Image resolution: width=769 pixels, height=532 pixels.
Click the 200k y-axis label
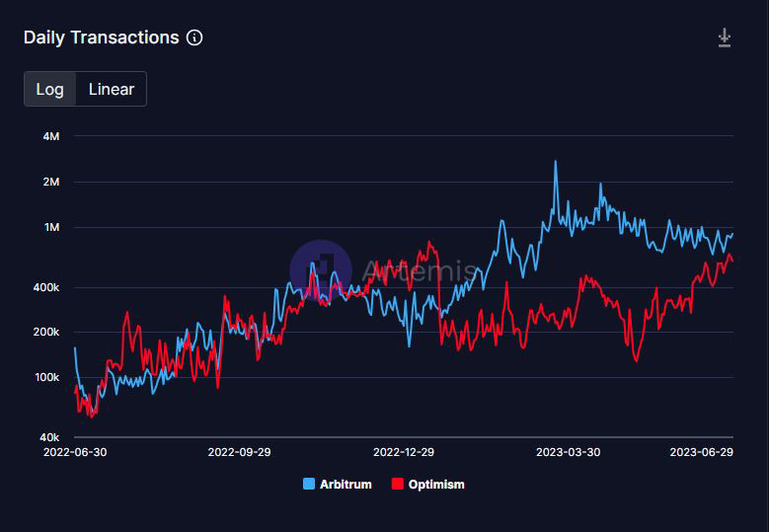(46, 333)
